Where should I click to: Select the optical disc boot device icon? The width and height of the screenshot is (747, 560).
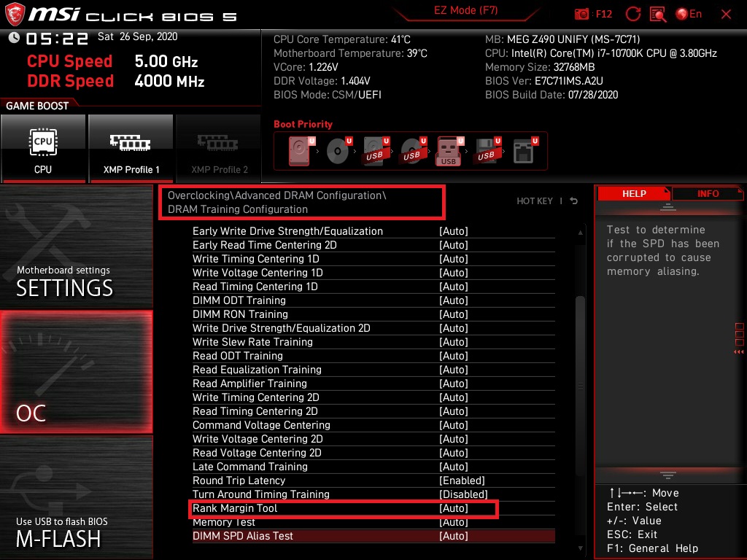tap(338, 151)
